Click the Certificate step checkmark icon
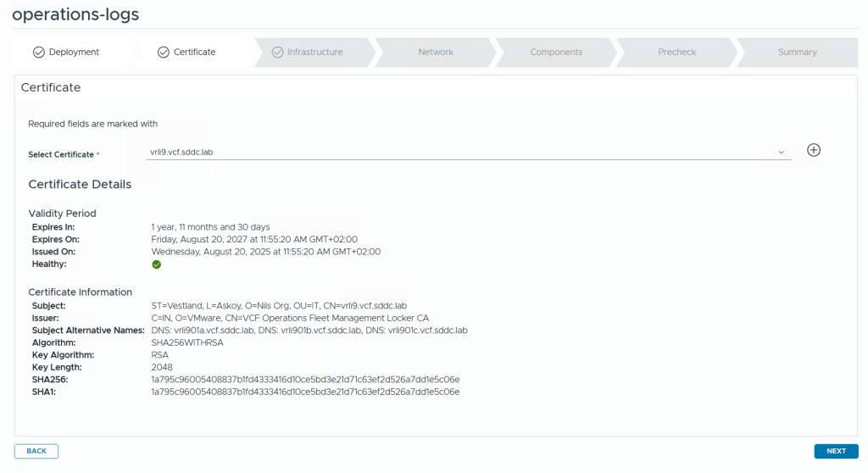 [163, 52]
